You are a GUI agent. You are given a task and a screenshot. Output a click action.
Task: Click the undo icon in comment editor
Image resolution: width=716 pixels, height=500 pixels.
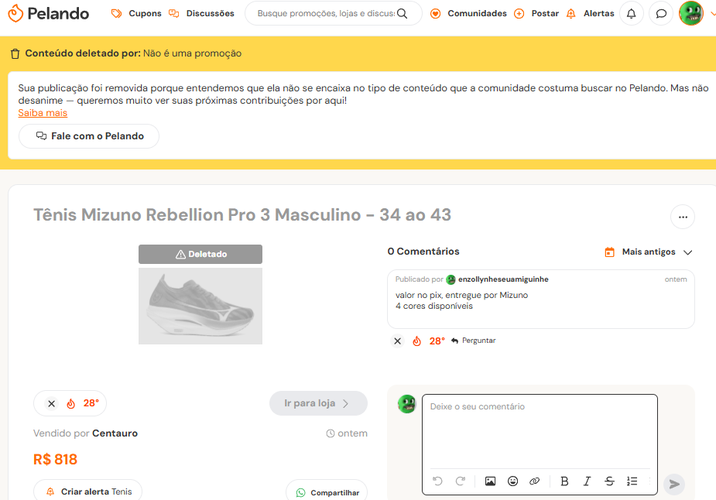coord(437,481)
